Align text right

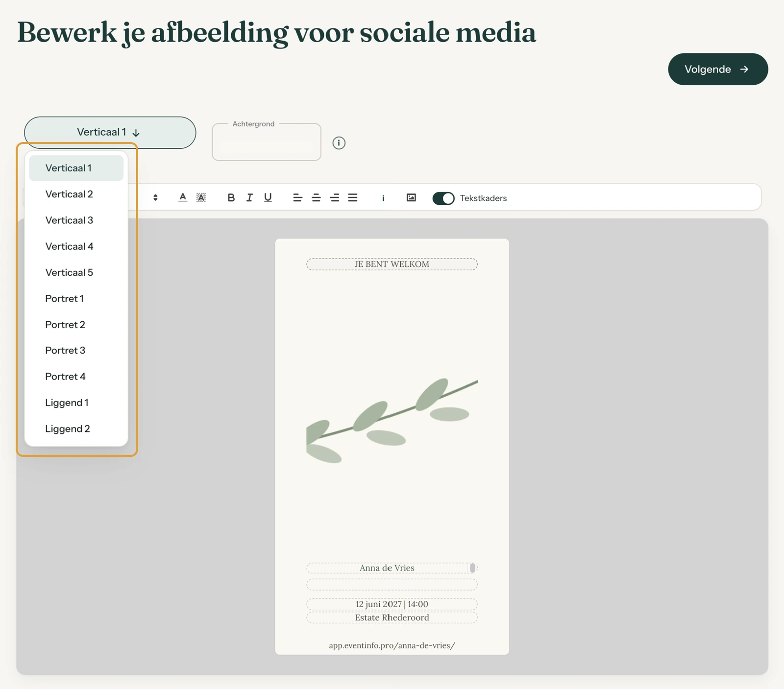point(335,198)
